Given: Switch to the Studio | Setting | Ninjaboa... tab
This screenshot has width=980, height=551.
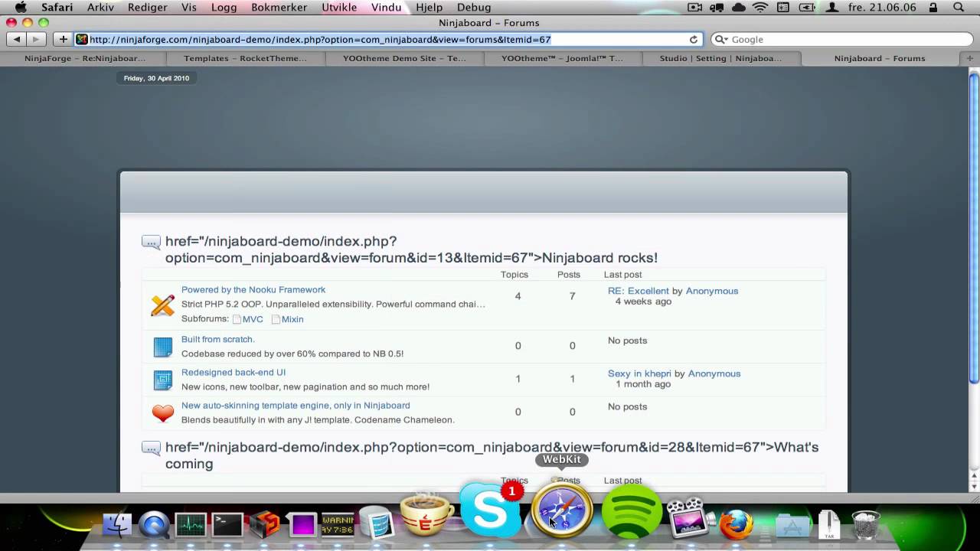Looking at the screenshot, I should [721, 58].
